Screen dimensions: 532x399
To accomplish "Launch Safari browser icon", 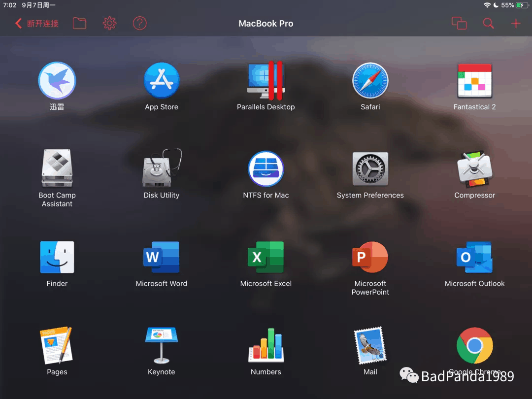I will [370, 81].
